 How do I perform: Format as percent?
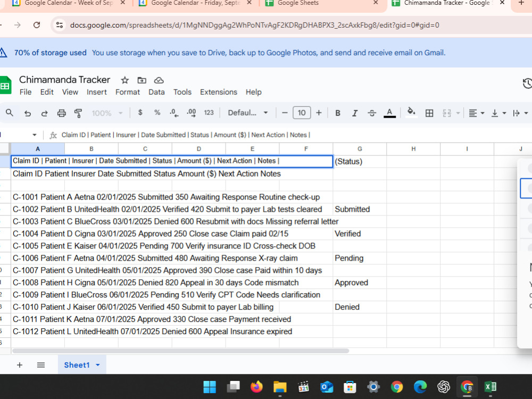[x=157, y=113]
